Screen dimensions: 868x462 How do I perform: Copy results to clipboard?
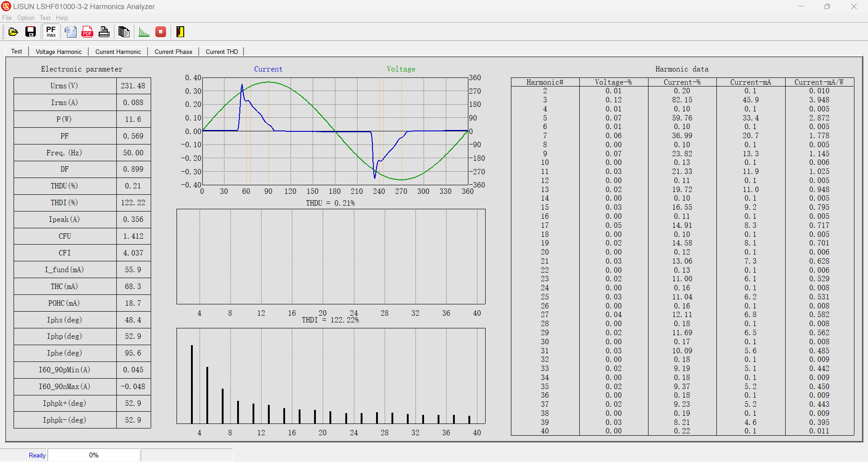124,32
